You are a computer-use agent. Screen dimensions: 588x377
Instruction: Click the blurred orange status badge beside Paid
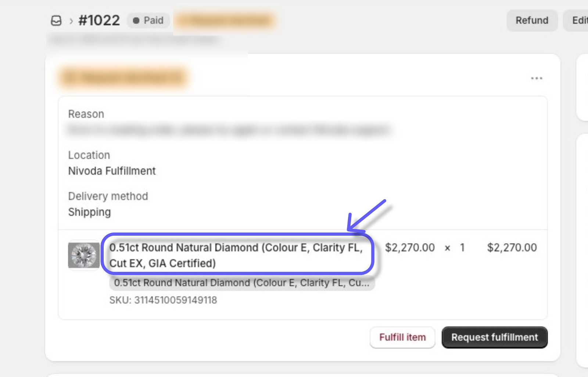click(225, 20)
